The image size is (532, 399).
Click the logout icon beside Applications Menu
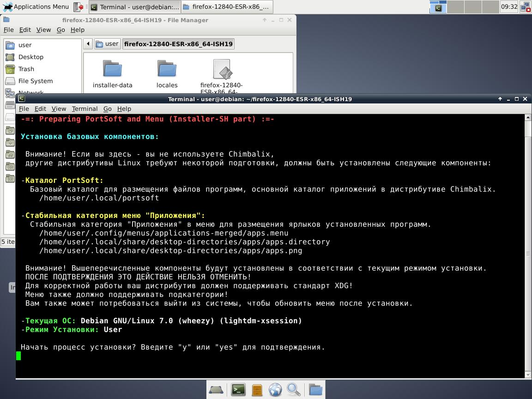point(79,7)
